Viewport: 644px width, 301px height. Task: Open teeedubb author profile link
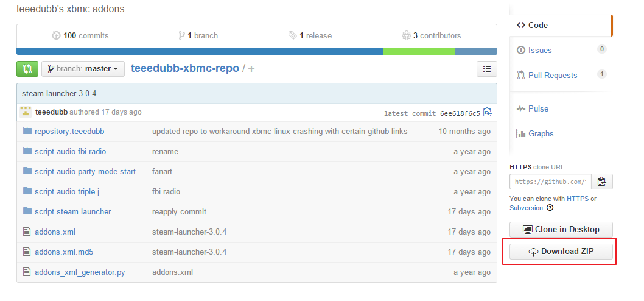pyautogui.click(x=52, y=112)
